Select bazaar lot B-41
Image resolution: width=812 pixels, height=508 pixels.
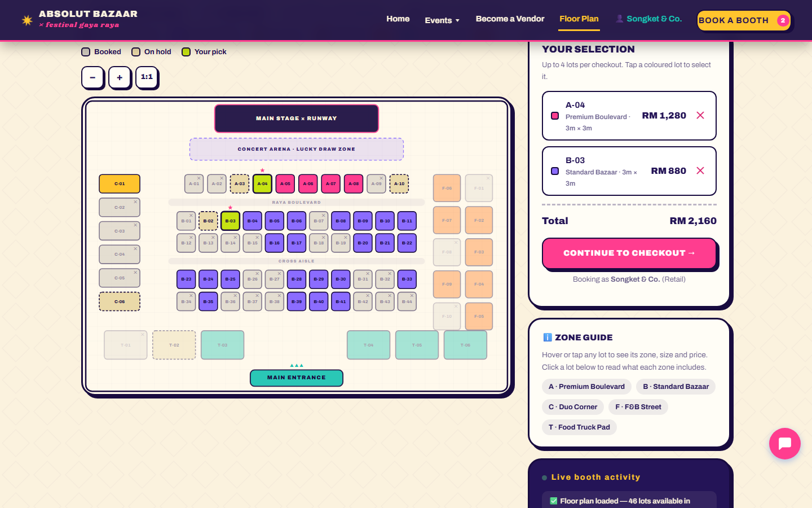click(341, 301)
